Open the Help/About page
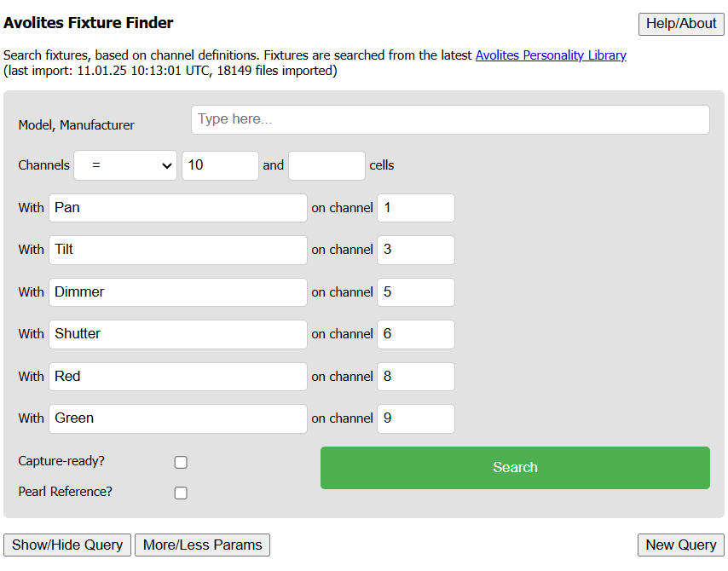Image resolution: width=728 pixels, height=571 pixels. coord(680,24)
